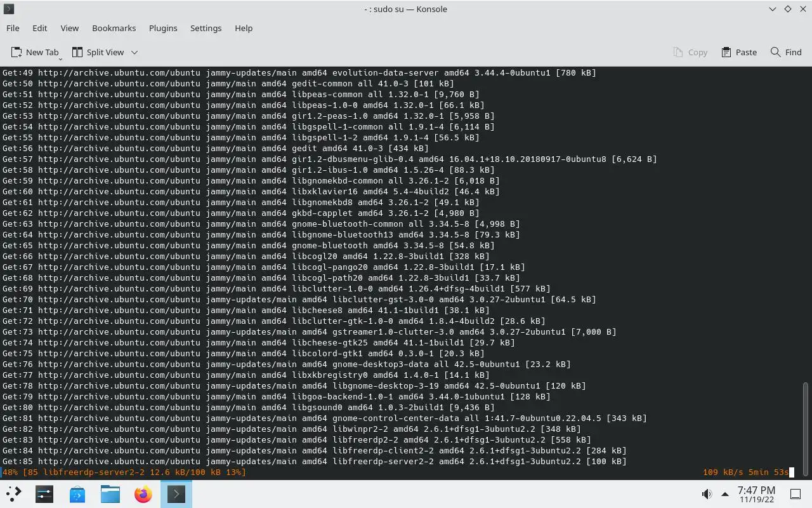Click the Get:50 gedit-common line

228,84
